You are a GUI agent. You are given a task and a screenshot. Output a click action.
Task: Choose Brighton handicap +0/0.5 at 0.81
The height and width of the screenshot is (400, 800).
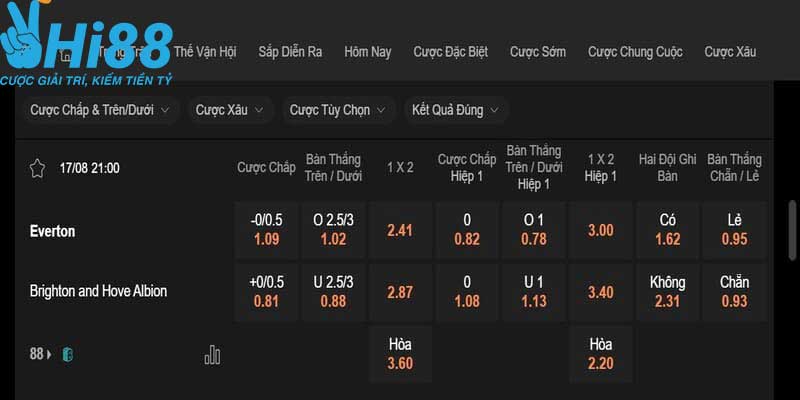(x=266, y=292)
